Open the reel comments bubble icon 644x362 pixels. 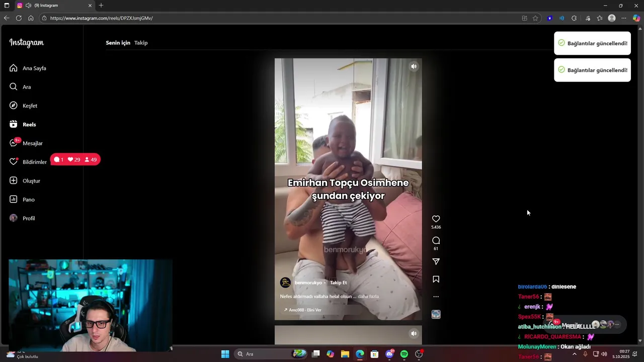tap(436, 240)
